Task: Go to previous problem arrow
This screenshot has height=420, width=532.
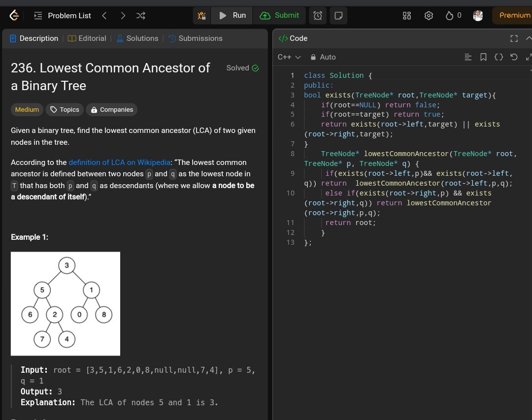Action: (104, 16)
